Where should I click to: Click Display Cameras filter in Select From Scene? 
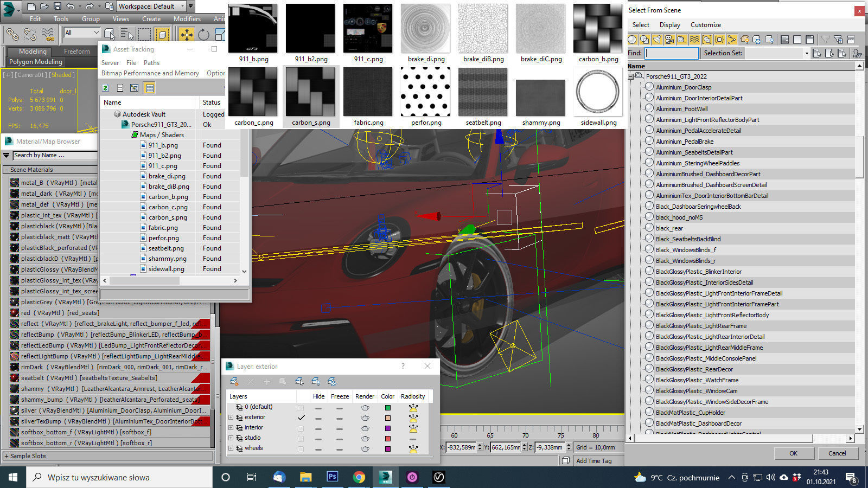(669, 40)
